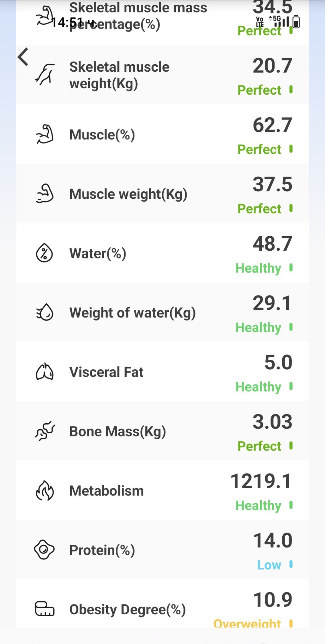Screen dimensions: 325x644
Task: Tap the Weight of water droplet icon
Action: 45,312
